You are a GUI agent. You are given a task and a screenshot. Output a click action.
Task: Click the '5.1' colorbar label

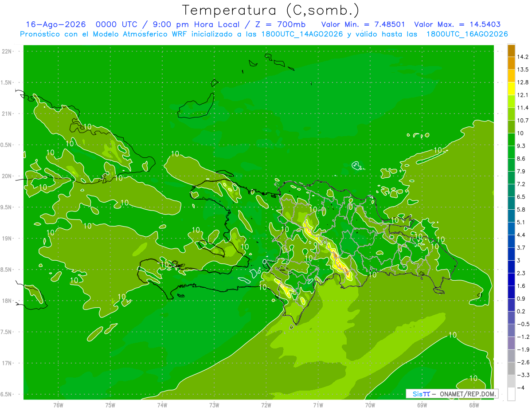521,222
